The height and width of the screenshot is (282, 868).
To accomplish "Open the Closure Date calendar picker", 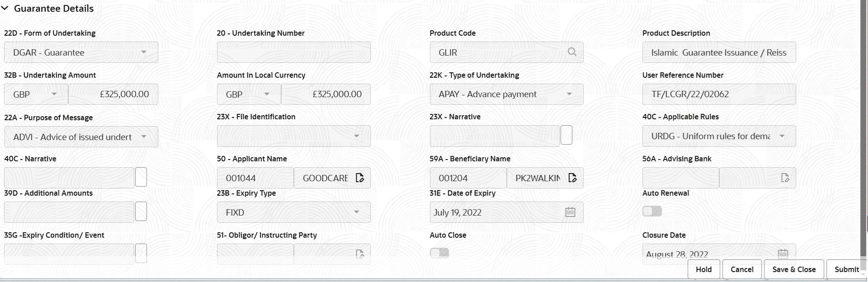I will click(x=783, y=254).
